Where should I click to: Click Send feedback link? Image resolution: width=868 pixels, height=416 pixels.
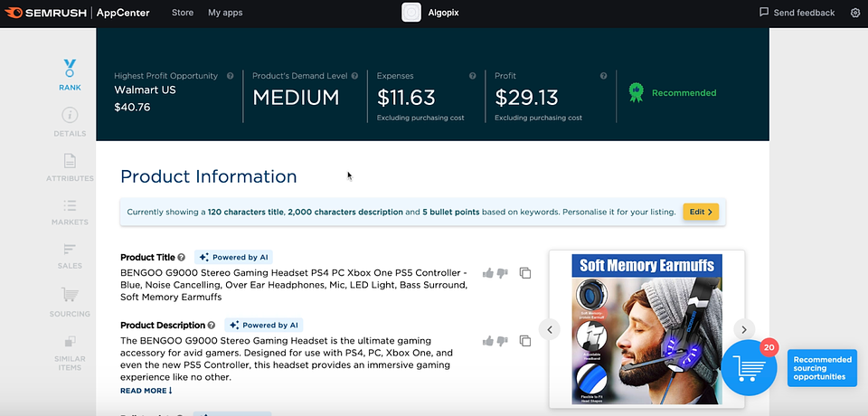tap(797, 13)
